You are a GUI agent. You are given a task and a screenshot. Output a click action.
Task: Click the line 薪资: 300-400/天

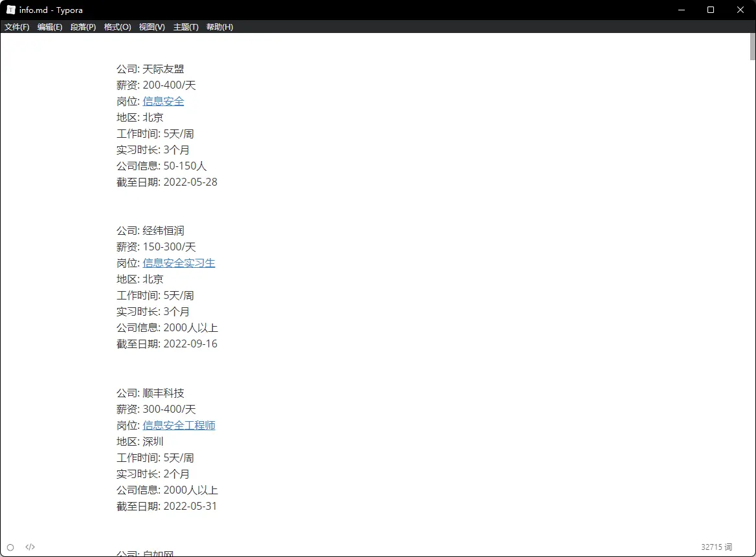pos(156,410)
